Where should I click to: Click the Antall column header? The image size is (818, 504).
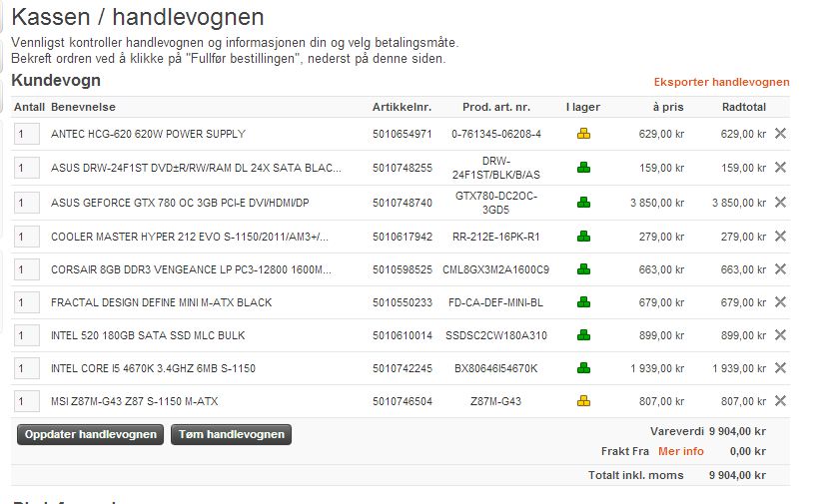[29, 107]
